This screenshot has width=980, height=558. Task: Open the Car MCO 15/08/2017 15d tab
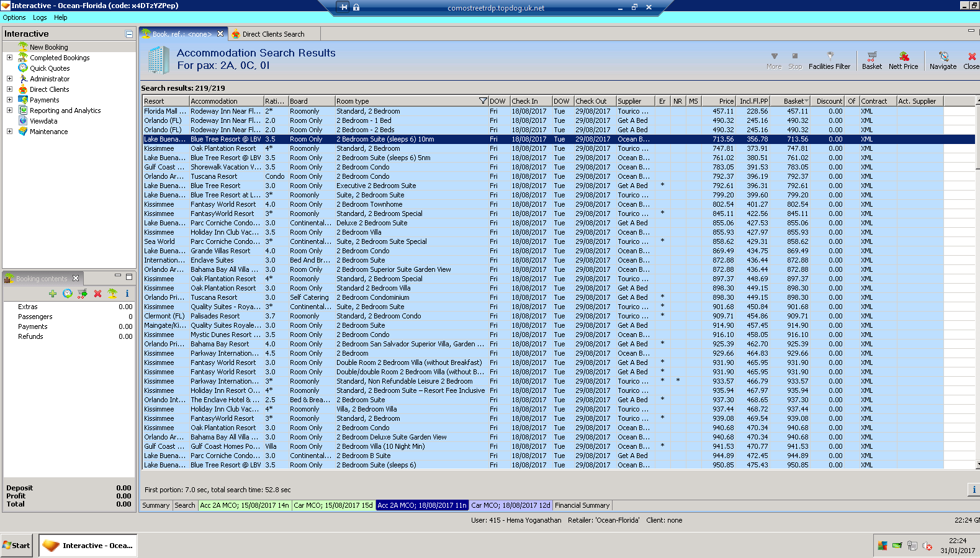[x=333, y=505]
